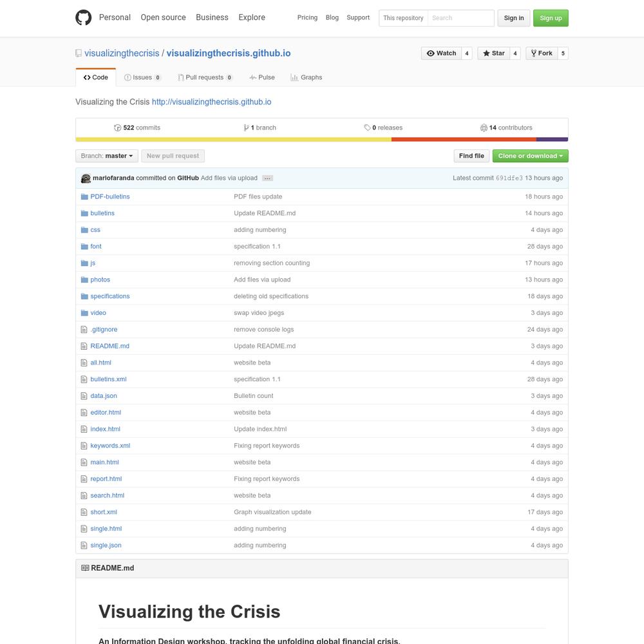Click the purple segment of language bar

[553, 140]
